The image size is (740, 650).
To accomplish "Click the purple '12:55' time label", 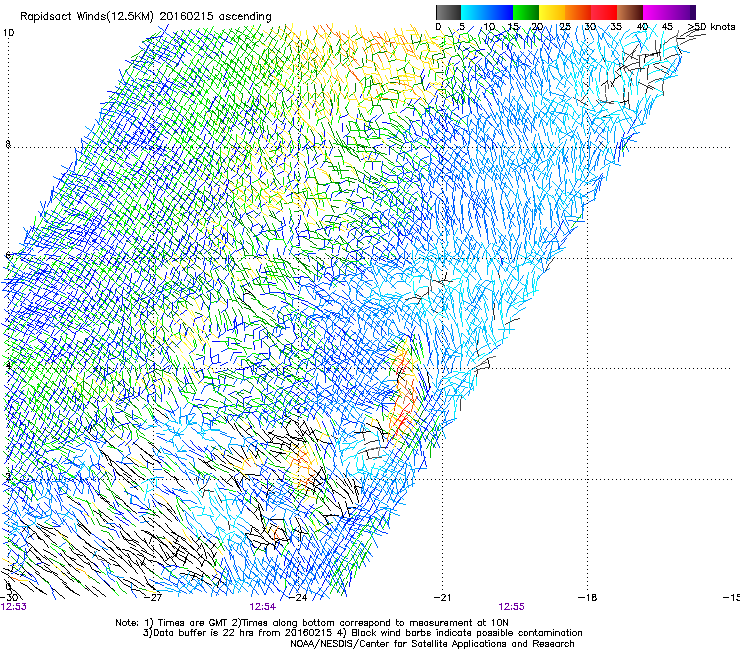I will (512, 607).
